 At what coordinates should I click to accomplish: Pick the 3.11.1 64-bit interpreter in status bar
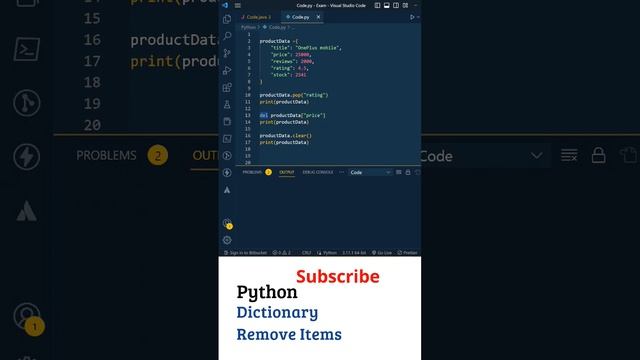coord(354,253)
